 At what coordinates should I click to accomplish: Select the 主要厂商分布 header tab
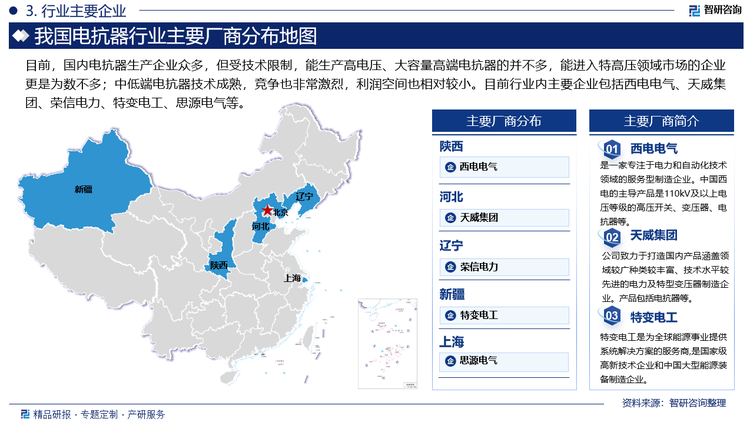coord(504,121)
